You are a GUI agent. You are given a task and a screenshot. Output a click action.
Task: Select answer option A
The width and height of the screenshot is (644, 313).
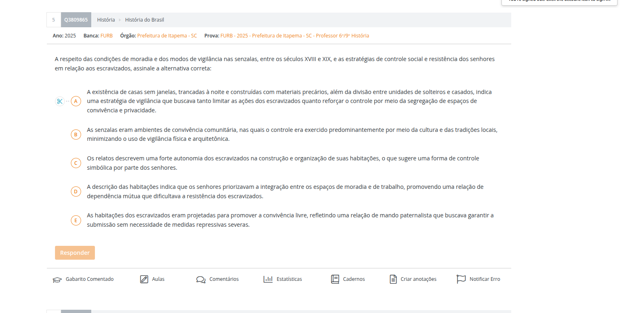point(76,101)
